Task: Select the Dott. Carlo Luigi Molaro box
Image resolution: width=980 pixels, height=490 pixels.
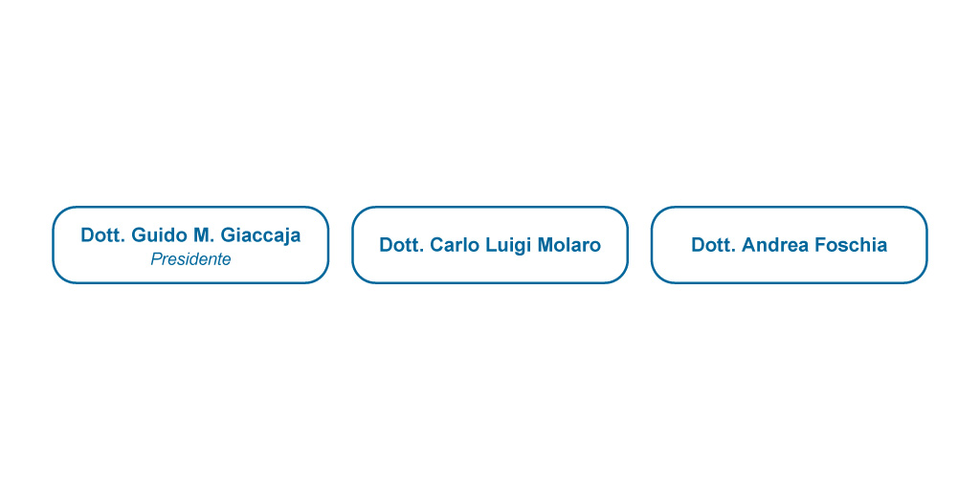Action: click(x=490, y=245)
